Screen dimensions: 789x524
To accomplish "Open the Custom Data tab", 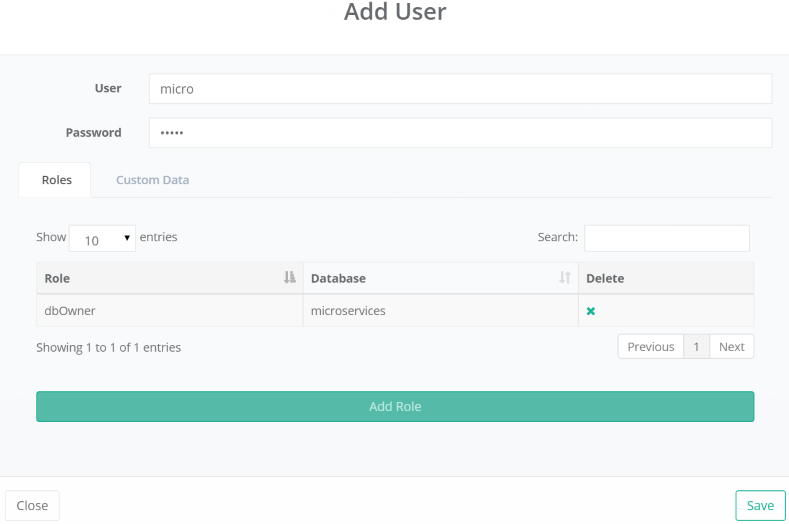I will click(152, 180).
